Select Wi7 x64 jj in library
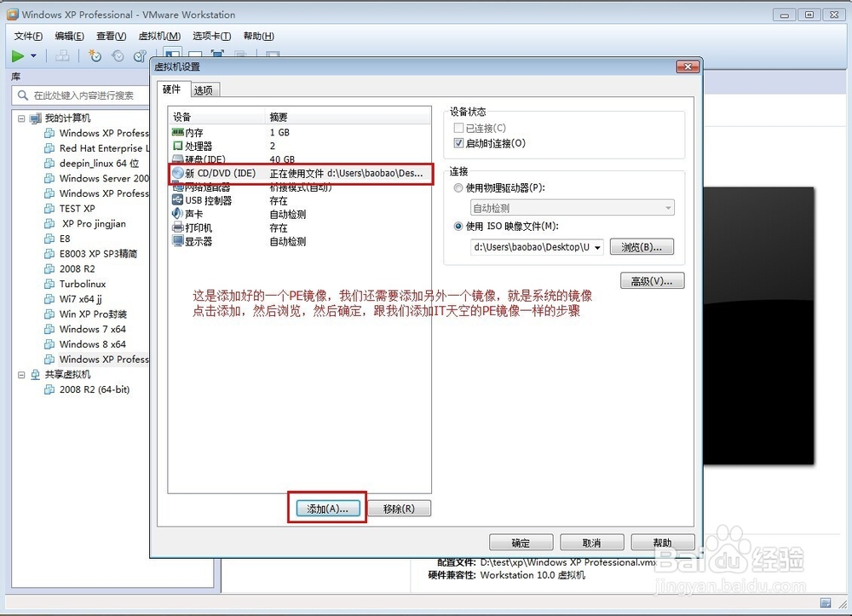The height and width of the screenshot is (616, 852). (x=80, y=299)
